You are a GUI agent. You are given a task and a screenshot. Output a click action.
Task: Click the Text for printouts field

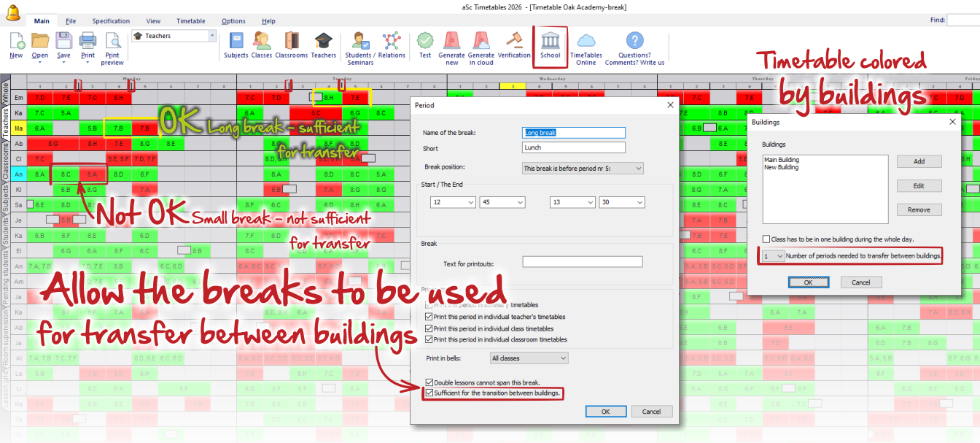click(583, 262)
